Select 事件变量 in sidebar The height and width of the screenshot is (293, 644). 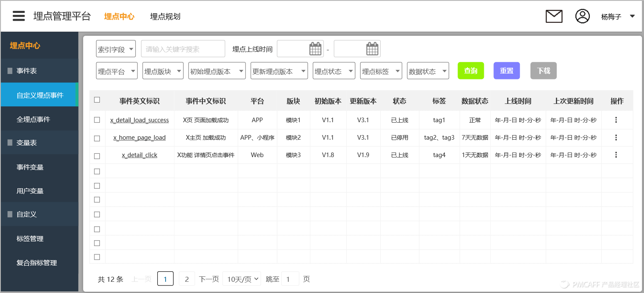40,167
